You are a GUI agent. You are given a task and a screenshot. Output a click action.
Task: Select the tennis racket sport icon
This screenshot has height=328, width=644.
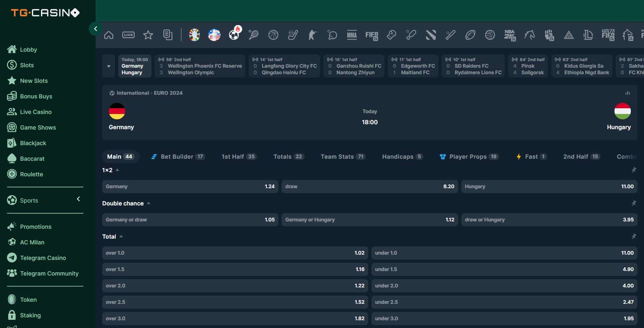pyautogui.click(x=254, y=35)
